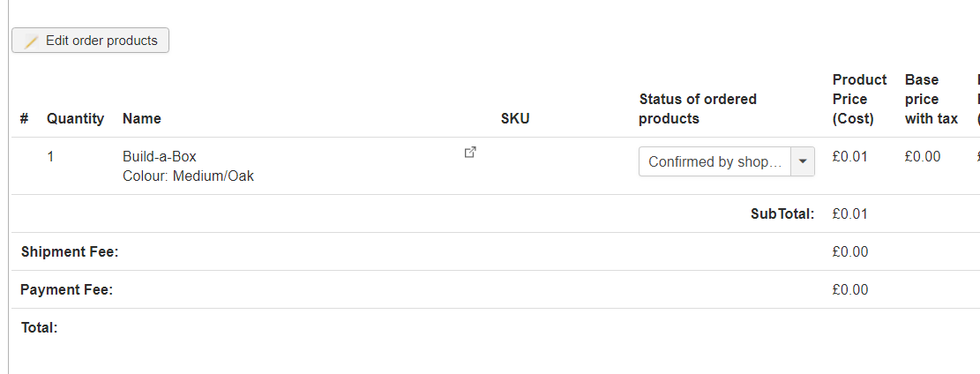Click the Total label
Screen dimensions: 980x374
click(40, 328)
